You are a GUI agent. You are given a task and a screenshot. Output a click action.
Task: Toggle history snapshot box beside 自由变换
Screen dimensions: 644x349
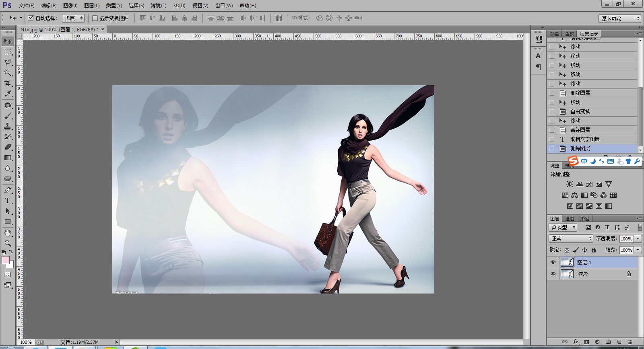[552, 111]
